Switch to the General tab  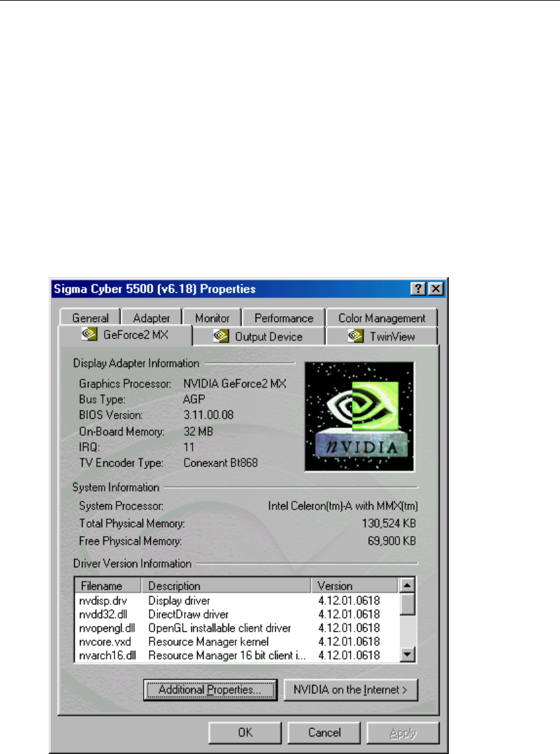(90, 318)
